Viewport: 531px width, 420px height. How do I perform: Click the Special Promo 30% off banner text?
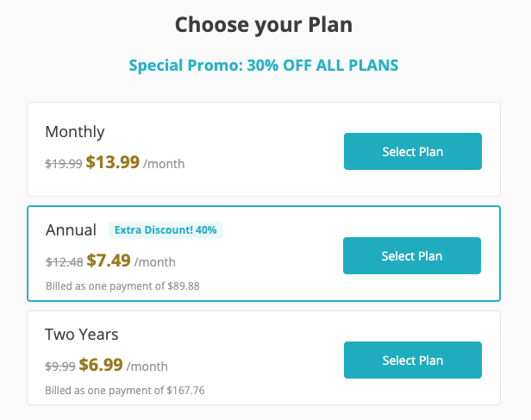point(264,66)
